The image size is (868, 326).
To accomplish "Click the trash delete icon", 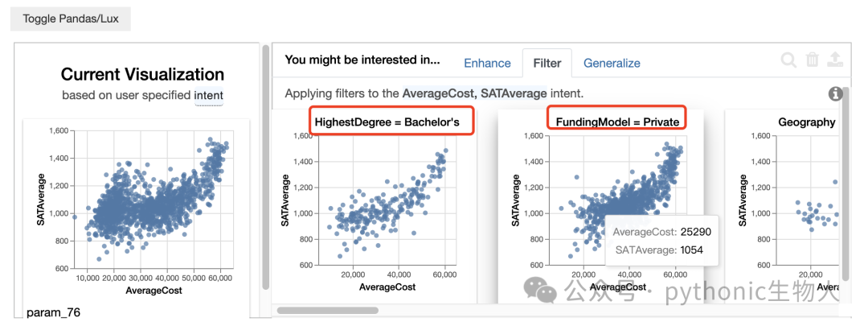I will coord(812,60).
